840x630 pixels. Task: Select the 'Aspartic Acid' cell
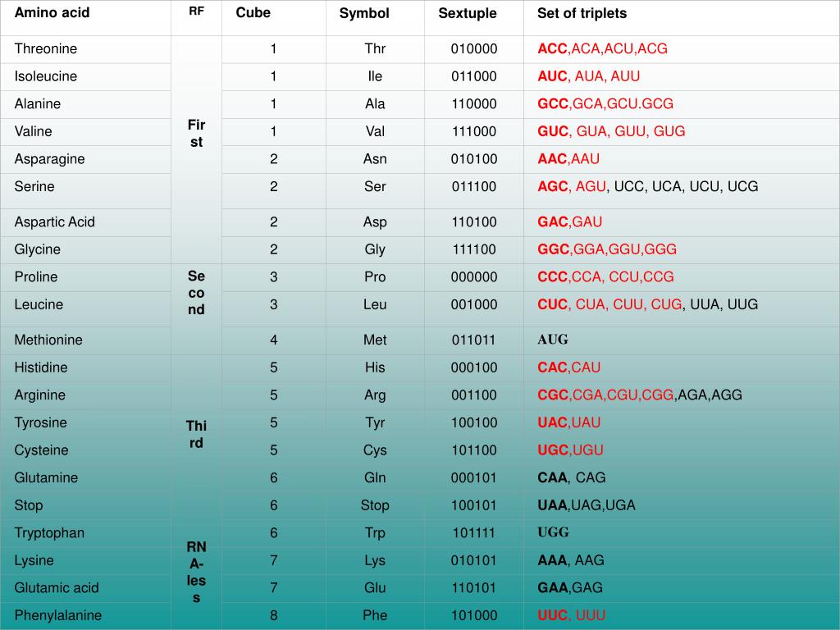pyautogui.click(x=55, y=221)
